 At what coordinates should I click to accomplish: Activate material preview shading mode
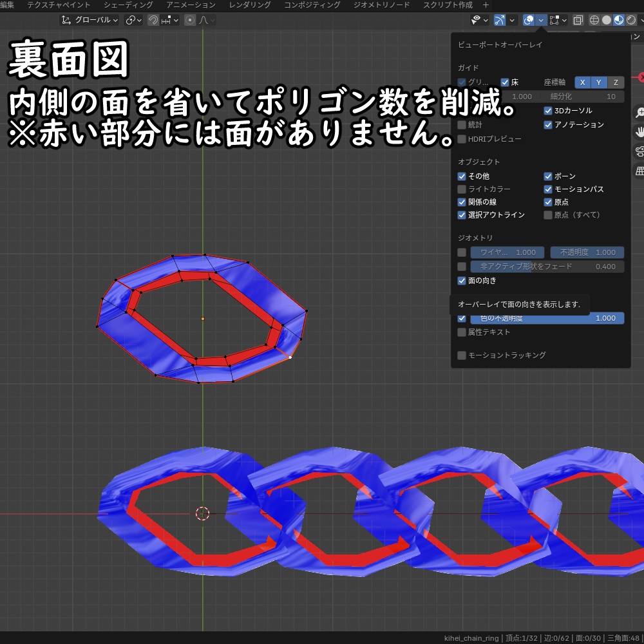click(618, 20)
